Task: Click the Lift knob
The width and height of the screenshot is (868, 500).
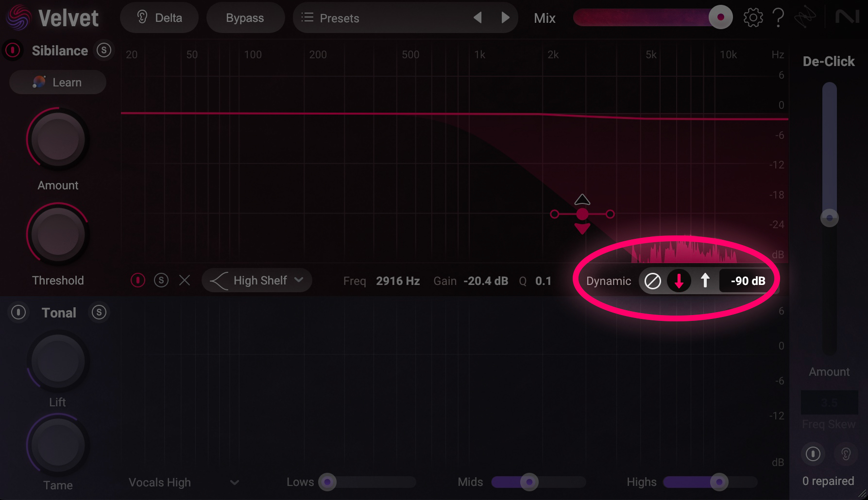Action: coord(58,361)
